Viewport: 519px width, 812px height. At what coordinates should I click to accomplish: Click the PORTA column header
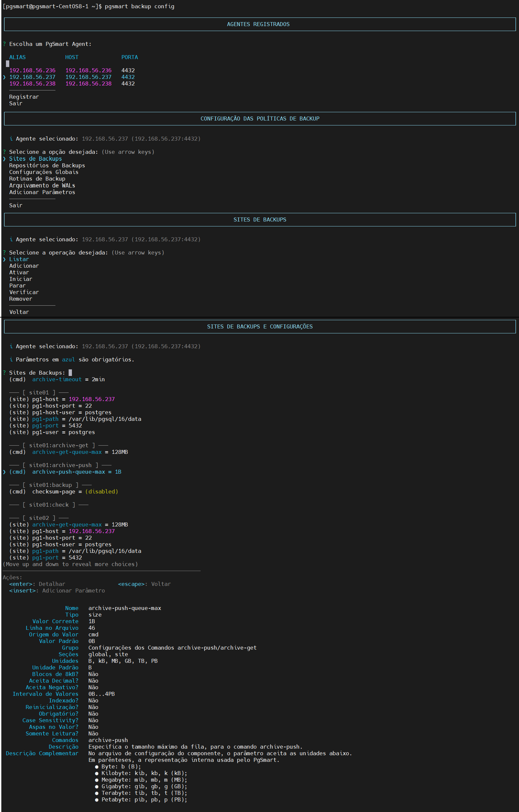(129, 57)
